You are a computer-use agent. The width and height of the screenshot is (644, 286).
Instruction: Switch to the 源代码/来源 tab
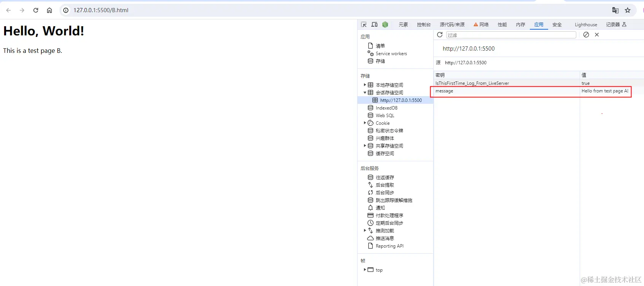pyautogui.click(x=452, y=25)
